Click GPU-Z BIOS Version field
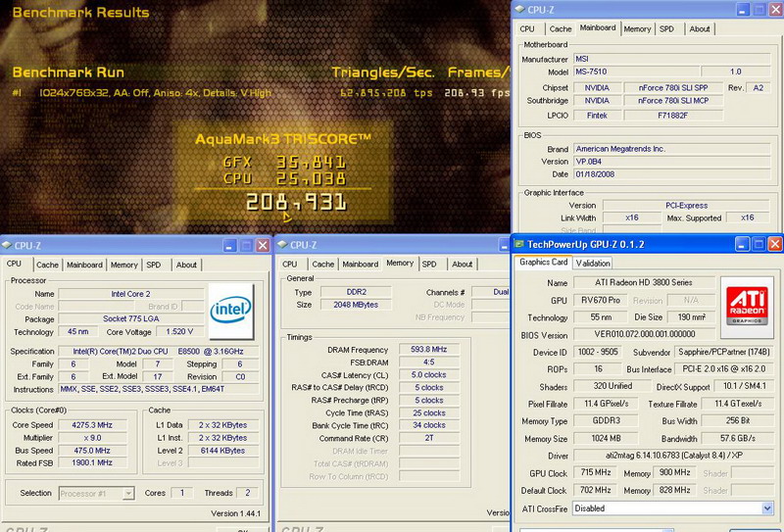 (x=644, y=334)
